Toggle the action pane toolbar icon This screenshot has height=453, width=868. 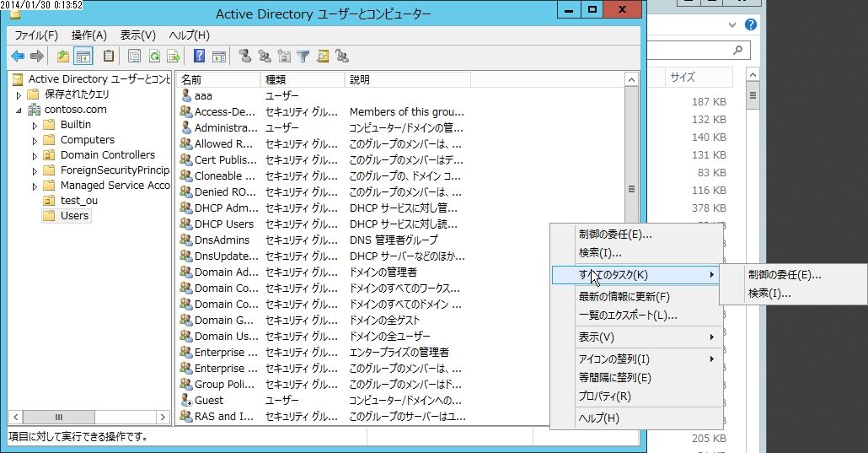[x=219, y=56]
